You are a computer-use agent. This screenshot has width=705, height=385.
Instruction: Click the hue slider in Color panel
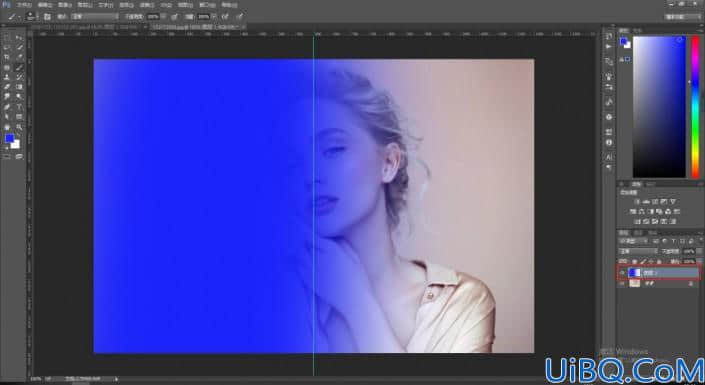[696, 107]
